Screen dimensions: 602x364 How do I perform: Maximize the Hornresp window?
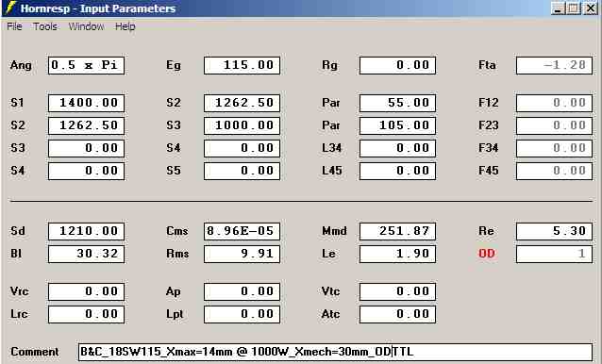coord(574,8)
